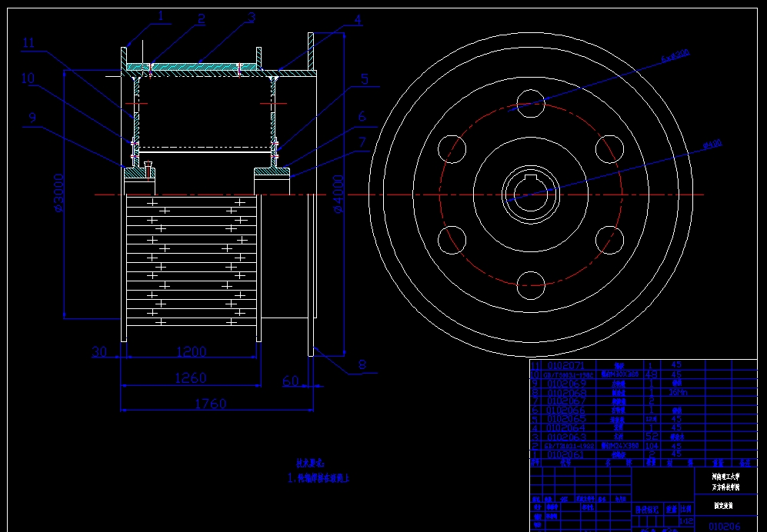This screenshot has width=767, height=532.
Task: Select the 30 width dimension text
Action: 99,351
